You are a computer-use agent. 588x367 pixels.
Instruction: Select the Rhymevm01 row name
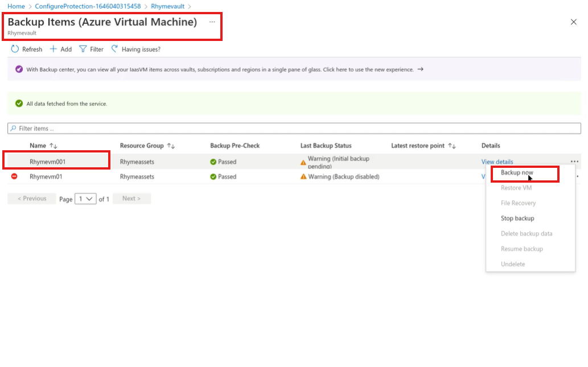[x=46, y=176]
